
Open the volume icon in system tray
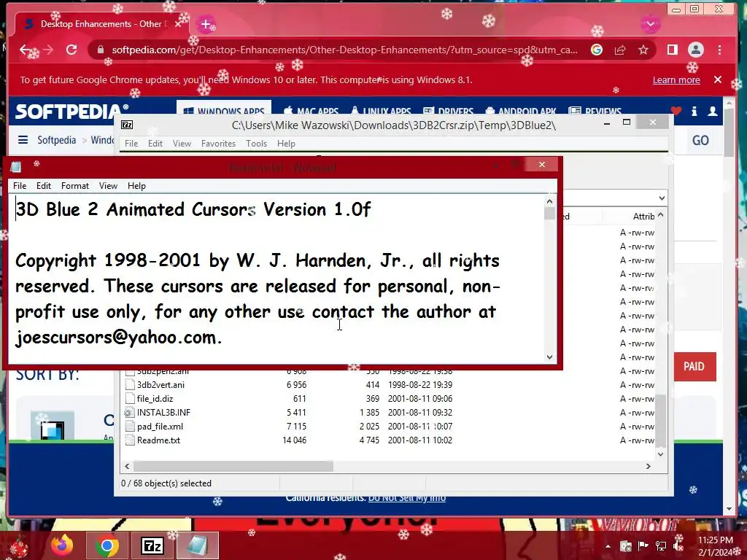click(x=679, y=546)
